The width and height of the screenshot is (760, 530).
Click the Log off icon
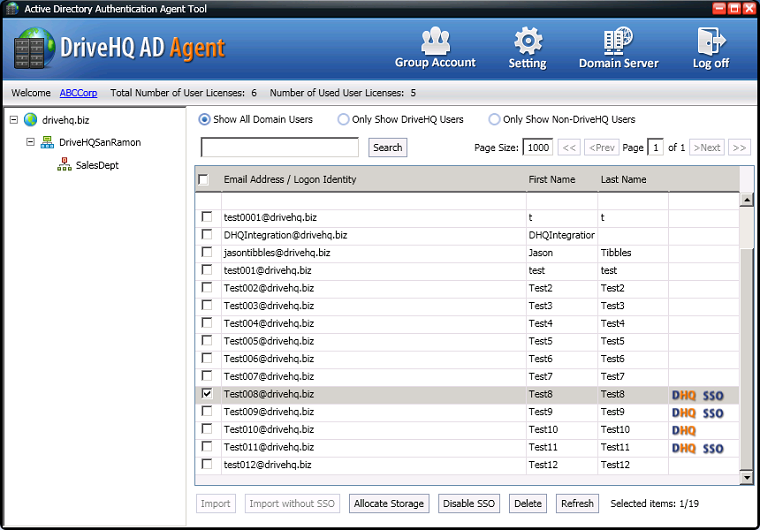click(710, 41)
